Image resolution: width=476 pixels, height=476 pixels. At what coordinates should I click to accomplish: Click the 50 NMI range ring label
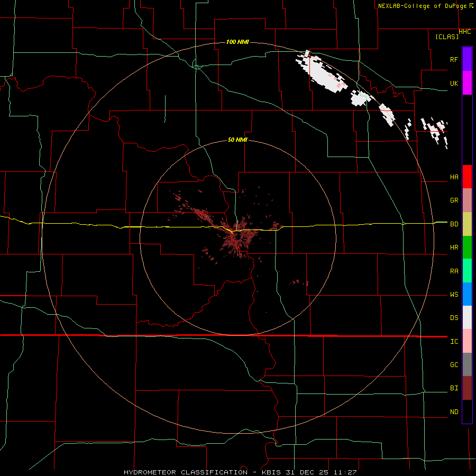[x=237, y=140]
